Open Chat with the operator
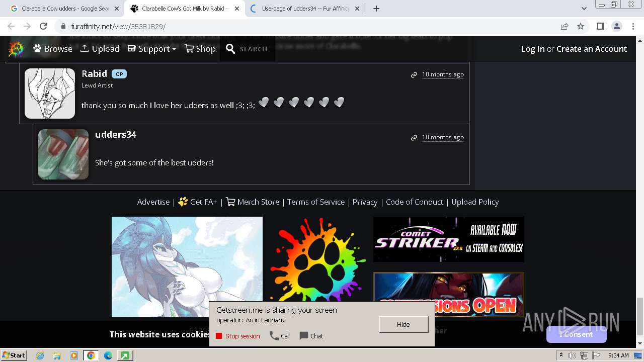Image resolution: width=644 pixels, height=362 pixels. 311,336
